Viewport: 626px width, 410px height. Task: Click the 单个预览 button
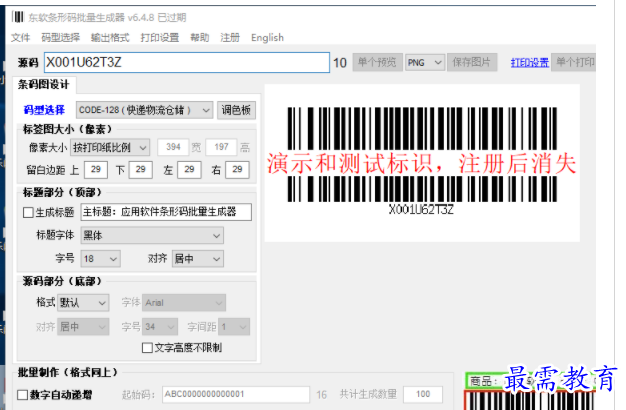click(377, 62)
